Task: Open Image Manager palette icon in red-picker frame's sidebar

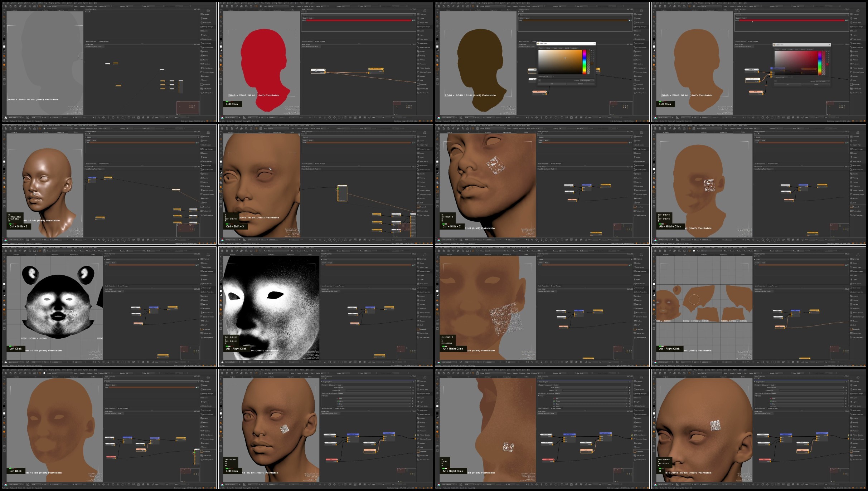Action: click(851, 27)
